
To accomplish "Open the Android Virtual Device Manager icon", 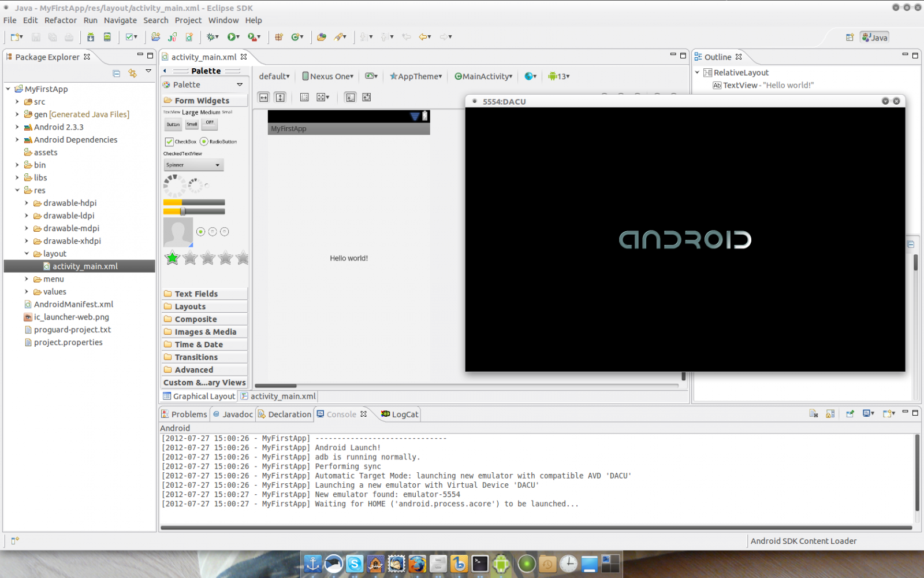I will click(x=107, y=37).
